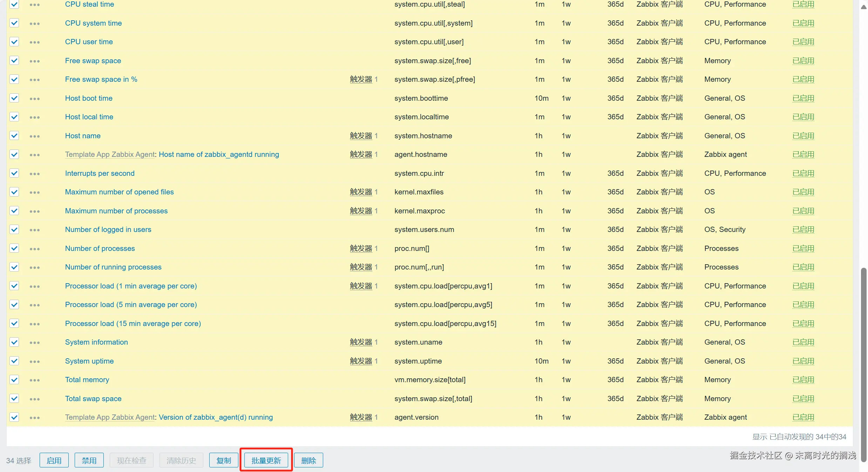
Task: Open three-dot menu for Host boot time
Action: (x=35, y=99)
